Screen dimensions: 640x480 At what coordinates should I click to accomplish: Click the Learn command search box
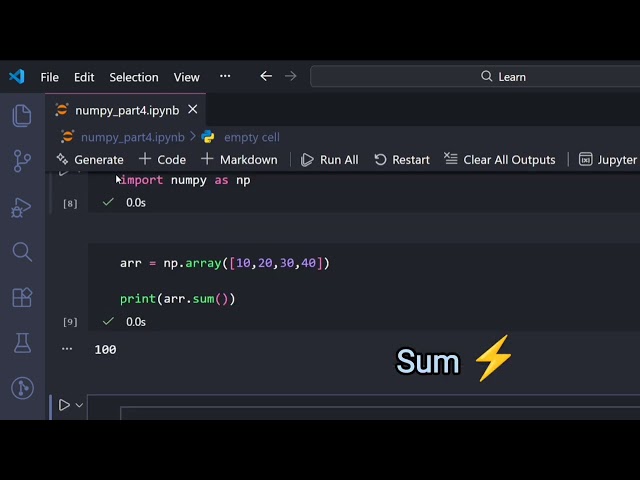pos(475,76)
